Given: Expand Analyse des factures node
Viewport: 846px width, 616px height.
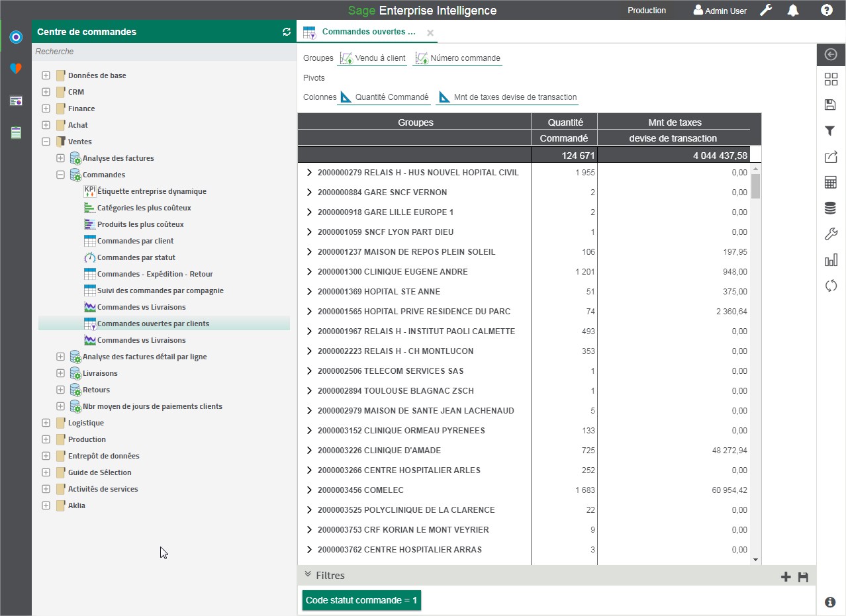Looking at the screenshot, I should tap(60, 158).
